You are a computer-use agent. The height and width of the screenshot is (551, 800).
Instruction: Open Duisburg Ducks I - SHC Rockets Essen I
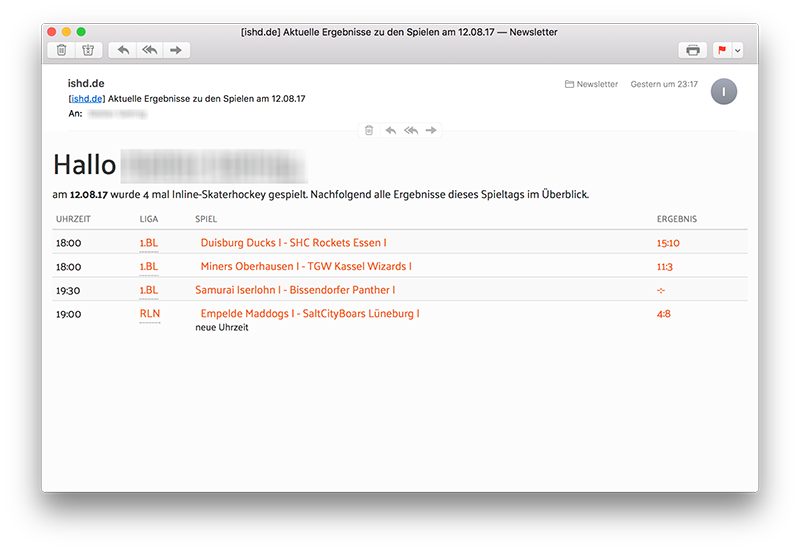(293, 243)
